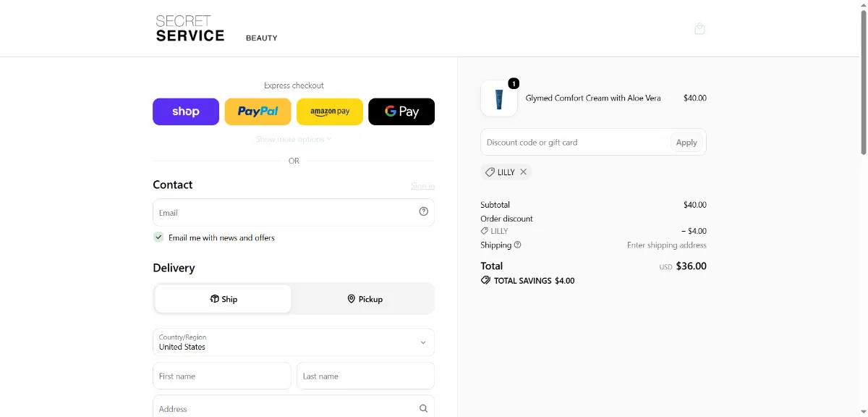
Task: Click the Contact section heading
Action: pyautogui.click(x=173, y=185)
